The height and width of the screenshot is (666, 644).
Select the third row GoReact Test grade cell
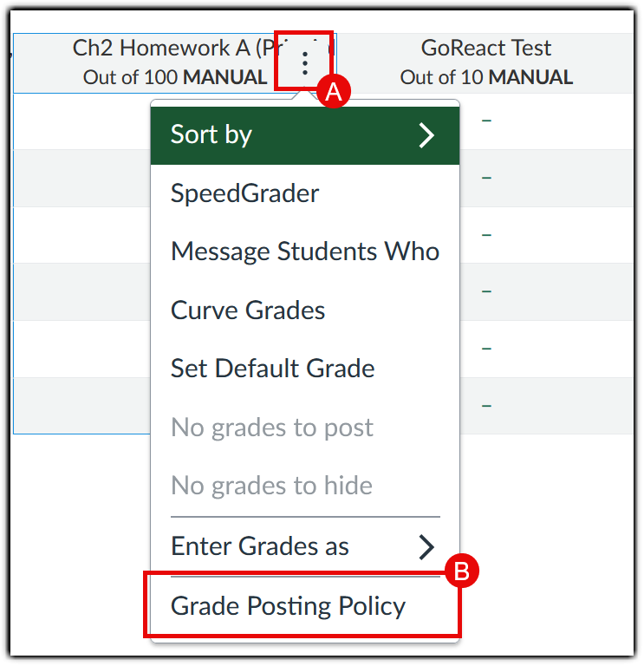click(486, 235)
